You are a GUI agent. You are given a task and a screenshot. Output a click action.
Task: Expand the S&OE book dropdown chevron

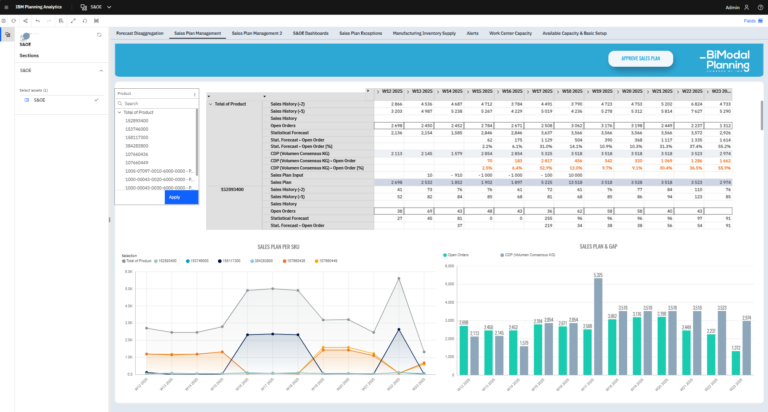click(109, 7)
